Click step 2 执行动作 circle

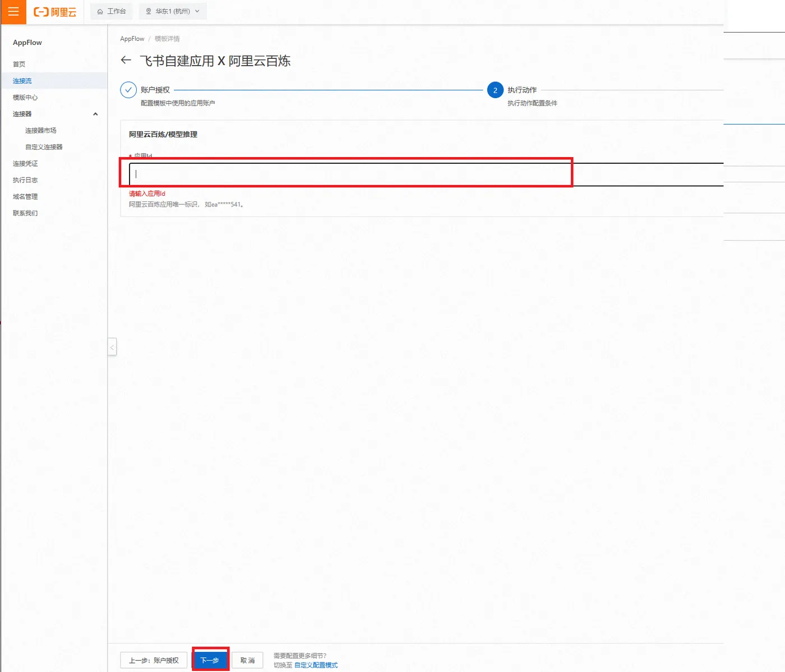[x=495, y=90]
